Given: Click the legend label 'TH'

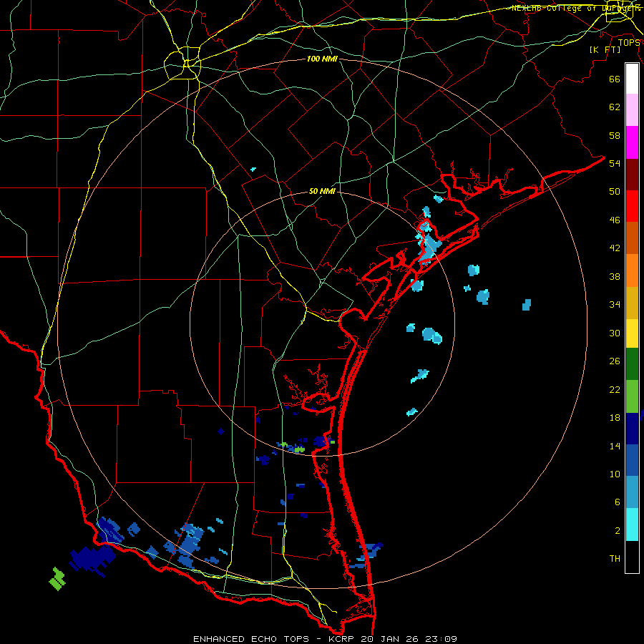Looking at the screenshot, I should (x=615, y=559).
